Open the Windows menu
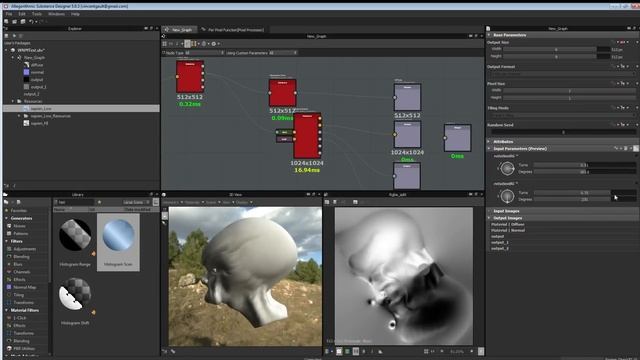This screenshot has width=640, height=360. coord(56,14)
